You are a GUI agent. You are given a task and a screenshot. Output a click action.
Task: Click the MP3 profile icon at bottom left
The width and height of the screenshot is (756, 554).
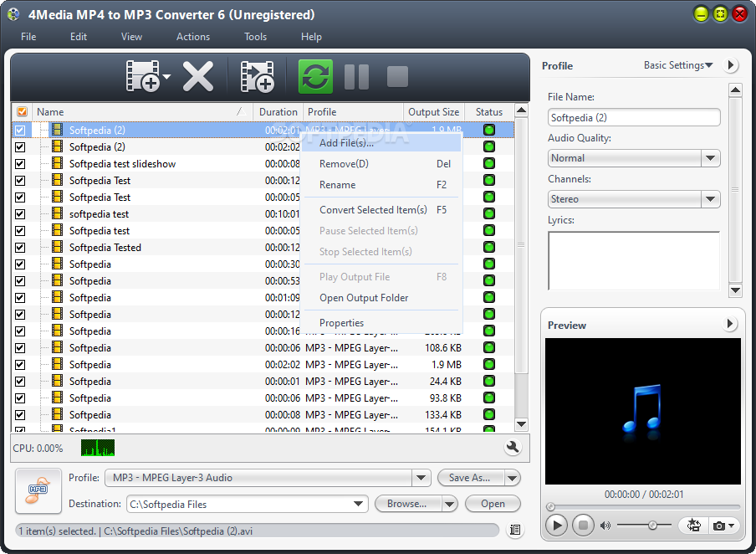pos(38,490)
